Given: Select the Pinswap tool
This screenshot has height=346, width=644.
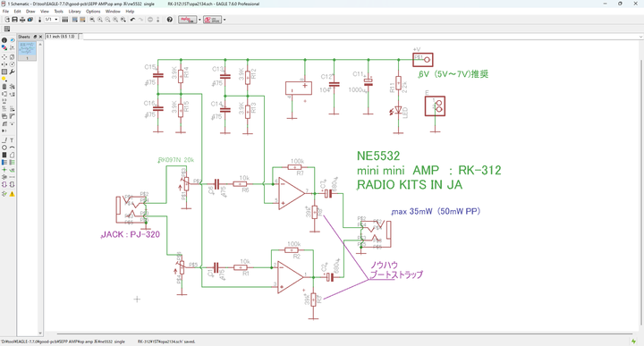Looking at the screenshot, I should (4, 94).
